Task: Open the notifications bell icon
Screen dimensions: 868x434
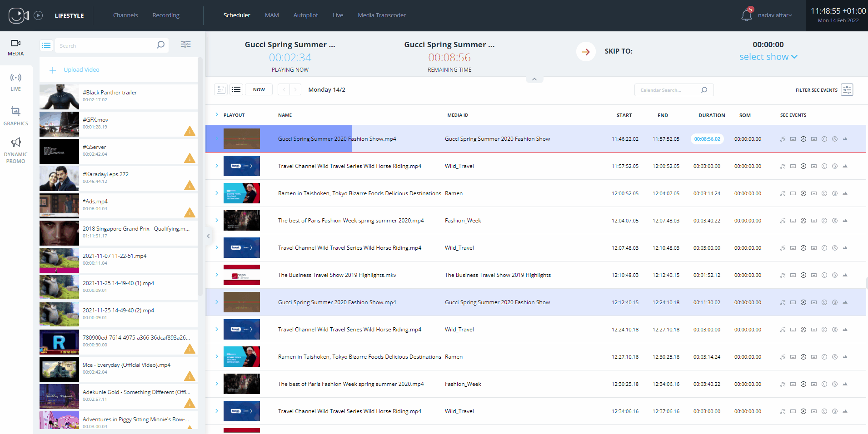Action: pyautogui.click(x=746, y=15)
